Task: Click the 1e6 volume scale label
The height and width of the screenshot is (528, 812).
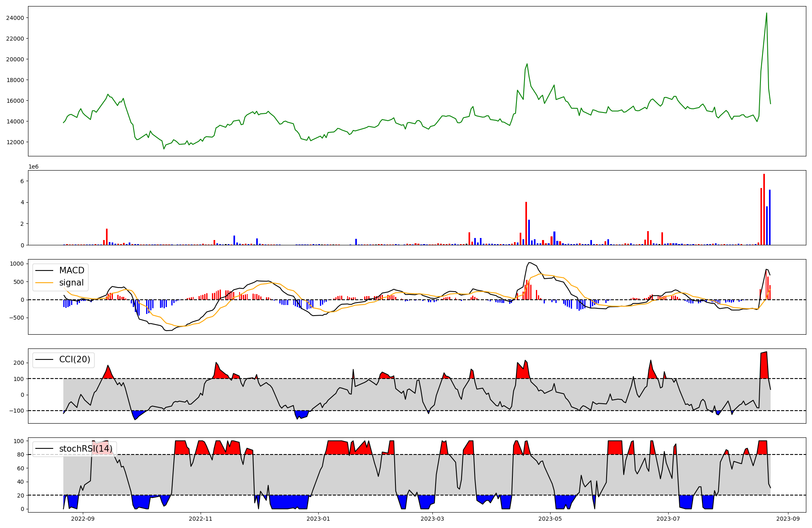Action: click(33, 167)
